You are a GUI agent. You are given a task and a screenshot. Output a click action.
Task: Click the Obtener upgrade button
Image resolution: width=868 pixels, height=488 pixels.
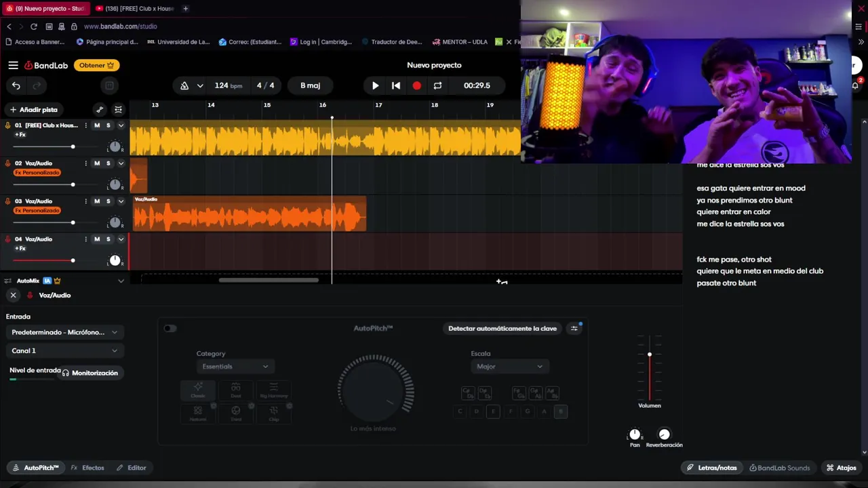(96, 66)
